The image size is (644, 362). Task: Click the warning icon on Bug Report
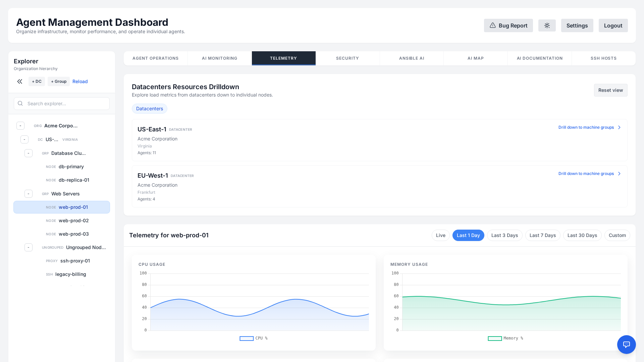(x=492, y=25)
